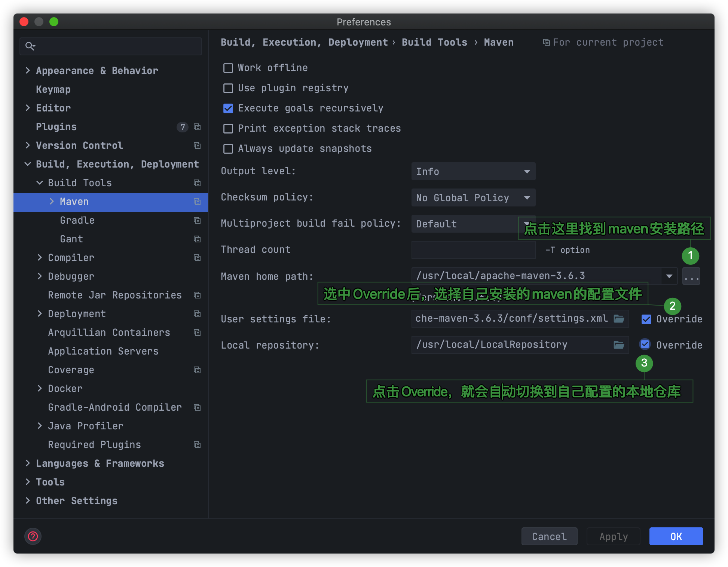This screenshot has width=728, height=567.
Task: Click the For current project icon
Action: tap(544, 43)
